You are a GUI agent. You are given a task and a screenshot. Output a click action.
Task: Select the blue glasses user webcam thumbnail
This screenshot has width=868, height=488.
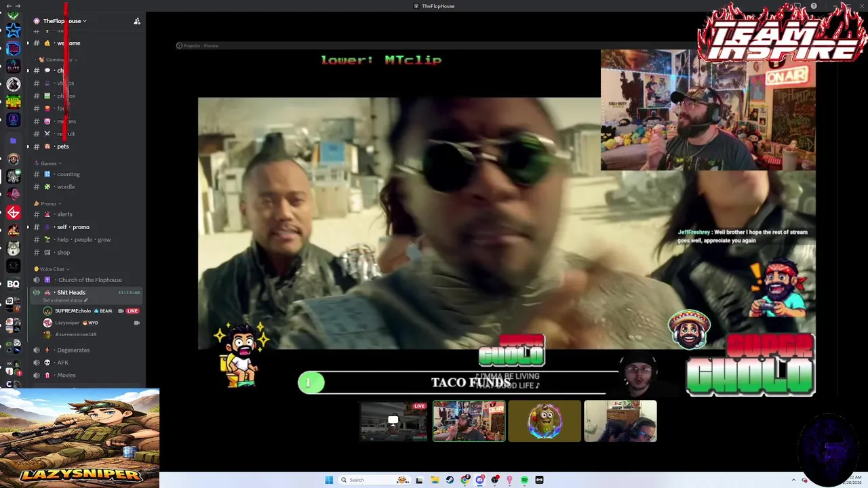click(620, 421)
